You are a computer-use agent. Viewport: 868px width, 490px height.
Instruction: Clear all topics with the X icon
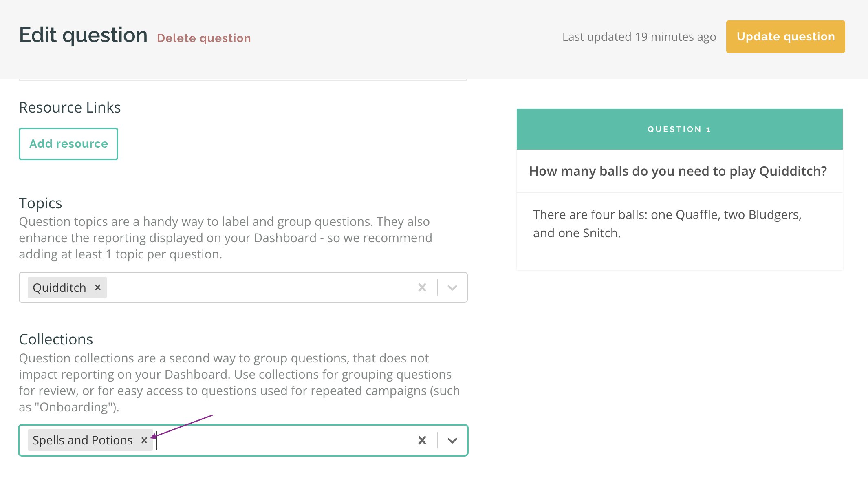pos(422,287)
